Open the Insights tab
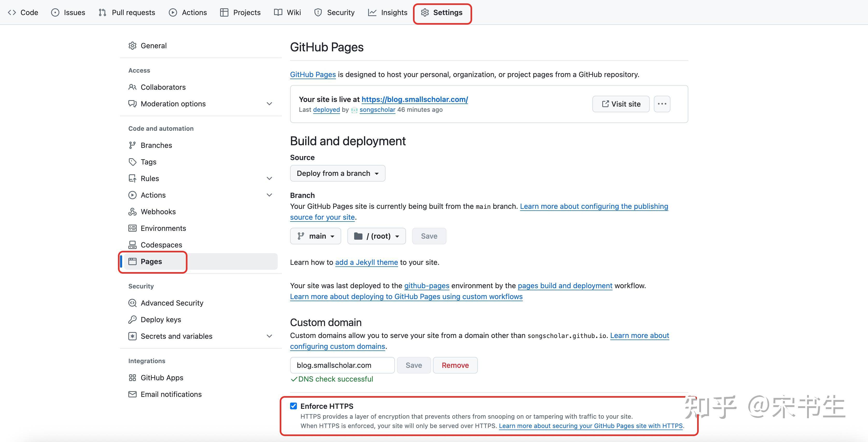Image resolution: width=868 pixels, height=442 pixels. pyautogui.click(x=388, y=12)
